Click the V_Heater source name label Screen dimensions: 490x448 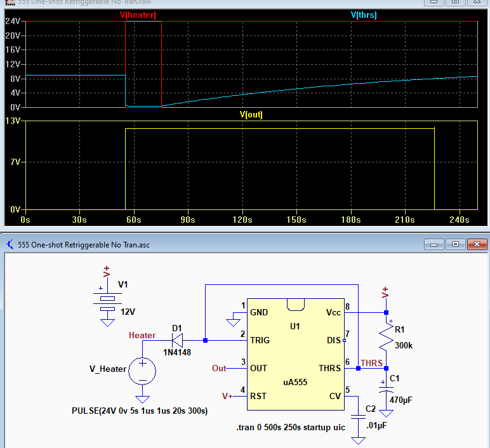pos(108,369)
